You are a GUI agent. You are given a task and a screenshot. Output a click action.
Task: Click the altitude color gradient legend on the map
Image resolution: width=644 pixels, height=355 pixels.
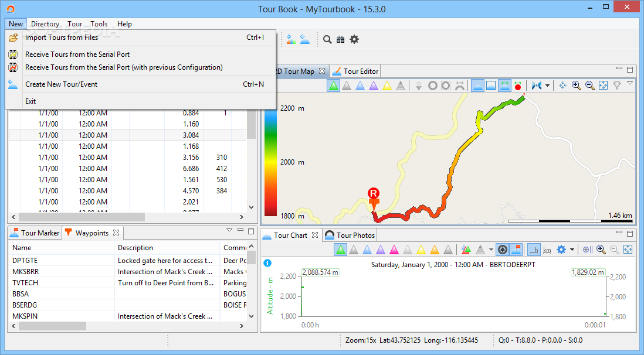pos(270,162)
